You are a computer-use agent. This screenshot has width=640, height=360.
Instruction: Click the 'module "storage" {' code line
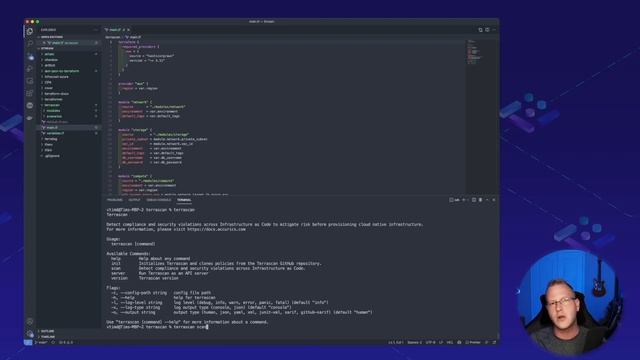point(135,130)
